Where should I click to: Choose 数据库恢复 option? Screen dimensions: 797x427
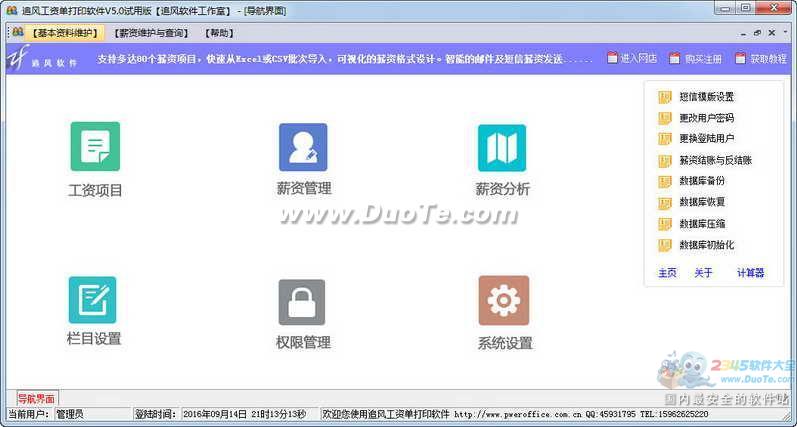(702, 202)
